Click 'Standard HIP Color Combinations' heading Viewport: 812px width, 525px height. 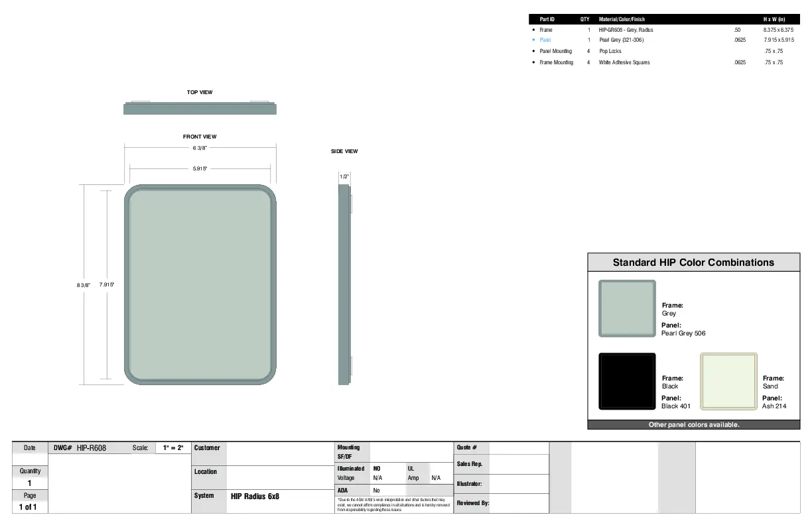pyautogui.click(x=693, y=262)
